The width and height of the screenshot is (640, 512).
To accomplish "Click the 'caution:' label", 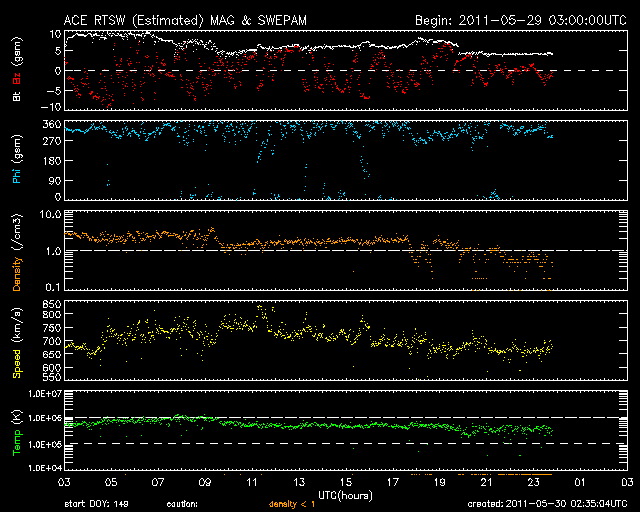I will pyautogui.click(x=182, y=504).
